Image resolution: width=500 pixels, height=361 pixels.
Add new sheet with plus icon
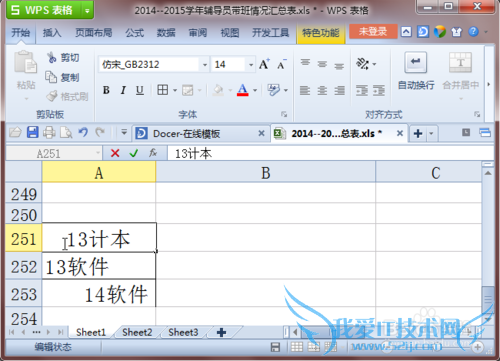click(x=221, y=332)
